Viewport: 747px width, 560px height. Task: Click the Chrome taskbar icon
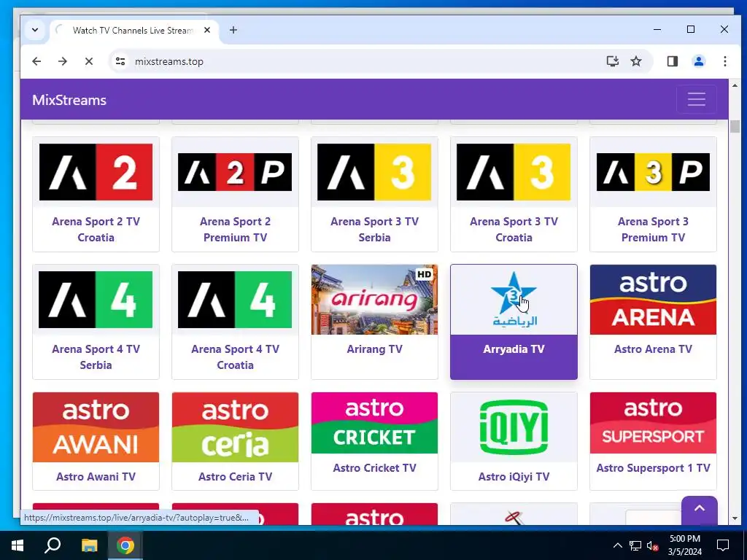coord(125,545)
